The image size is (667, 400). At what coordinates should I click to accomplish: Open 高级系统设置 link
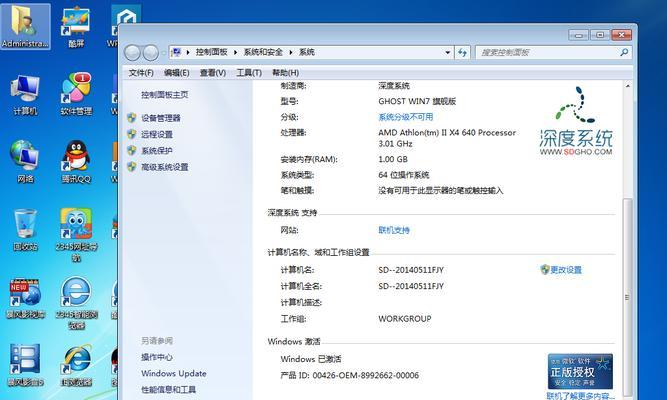[x=165, y=167]
